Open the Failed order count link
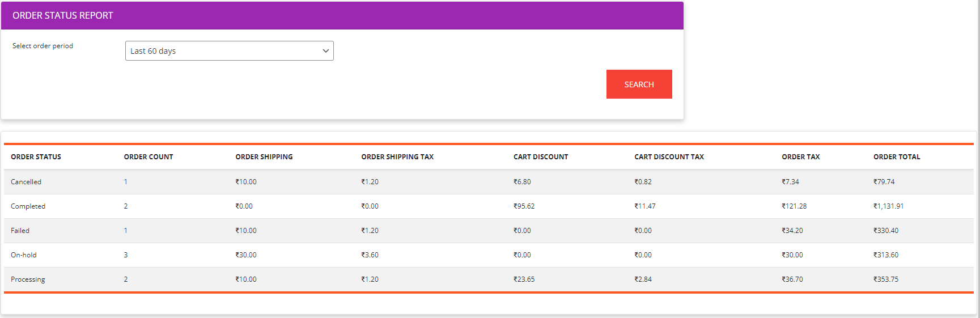 click(126, 231)
